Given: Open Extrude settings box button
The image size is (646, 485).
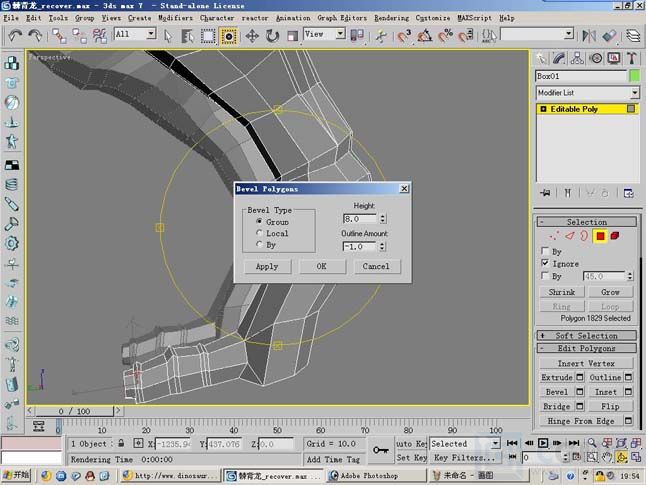Looking at the screenshot, I should [x=580, y=377].
